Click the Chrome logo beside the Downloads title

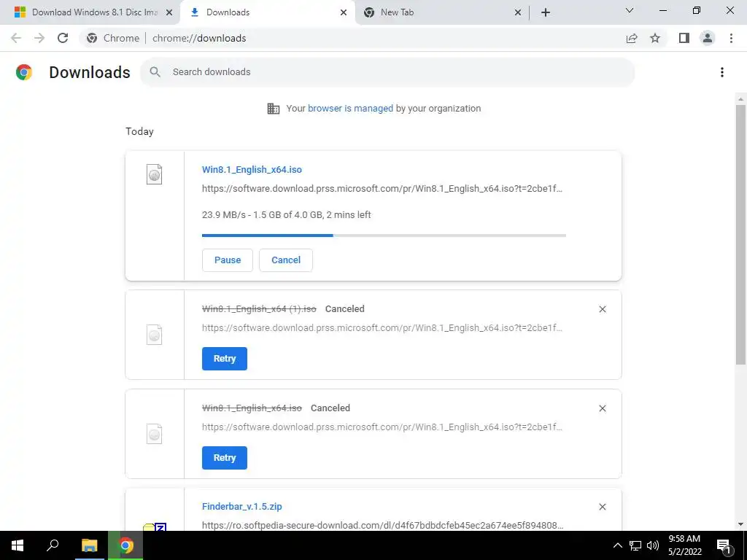[x=24, y=72]
